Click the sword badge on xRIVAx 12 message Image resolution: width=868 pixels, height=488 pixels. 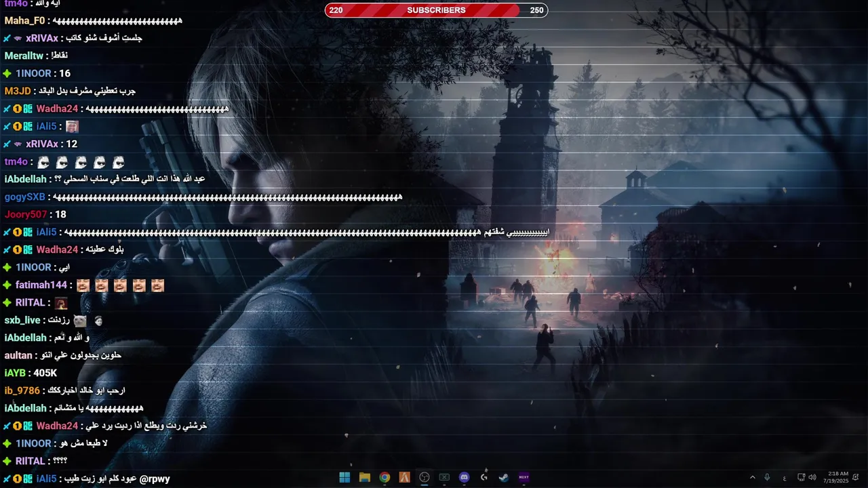(7, 144)
